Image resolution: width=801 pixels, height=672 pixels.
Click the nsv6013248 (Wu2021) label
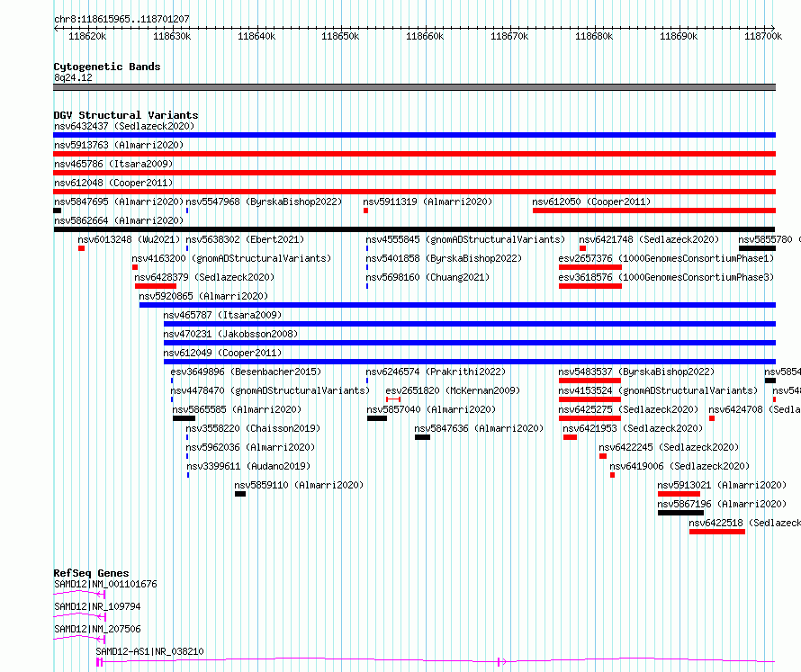[130, 239]
